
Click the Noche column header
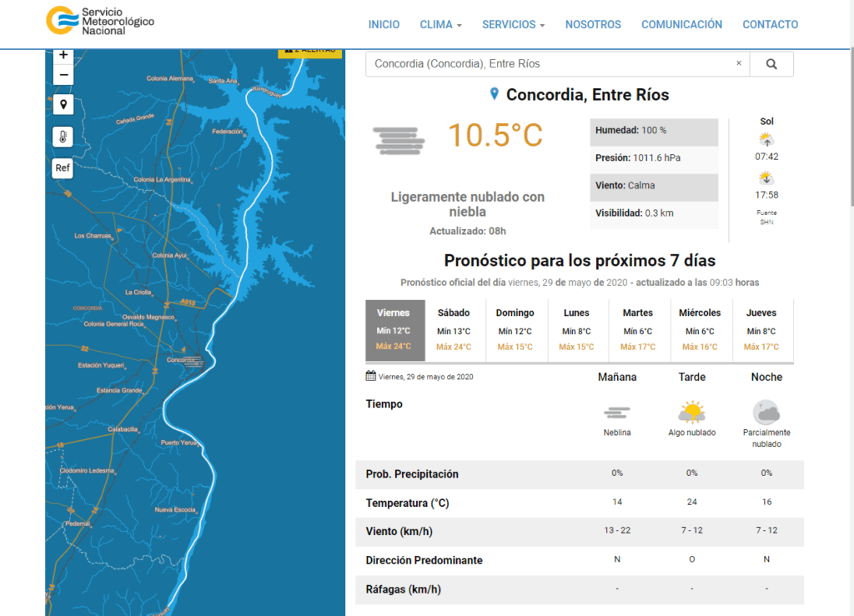766,377
